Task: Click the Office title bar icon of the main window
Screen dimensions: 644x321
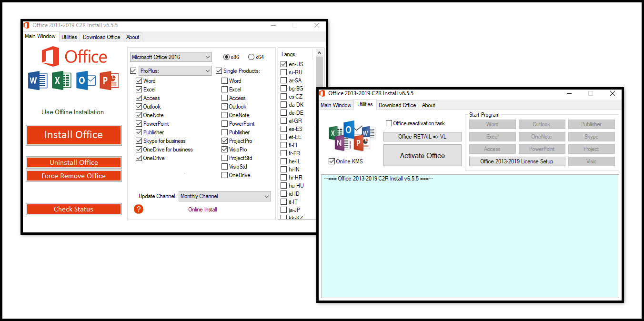Action: tap(27, 25)
